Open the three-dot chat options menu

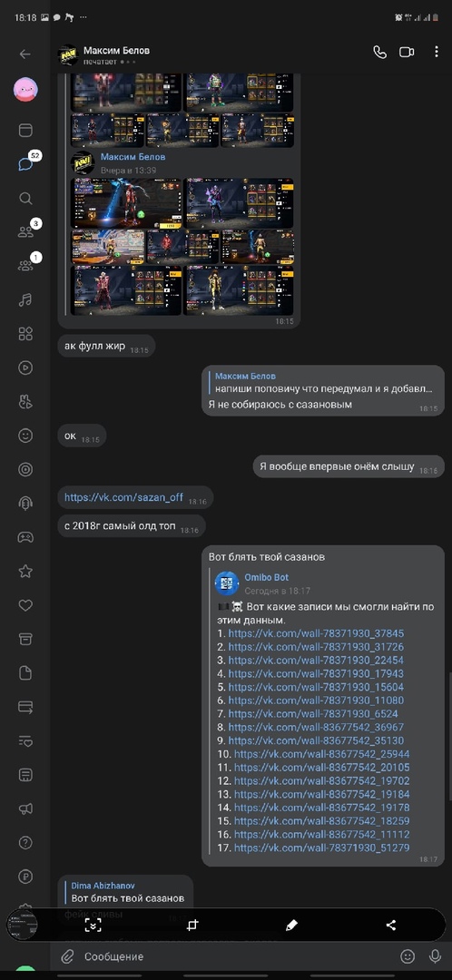(x=436, y=53)
